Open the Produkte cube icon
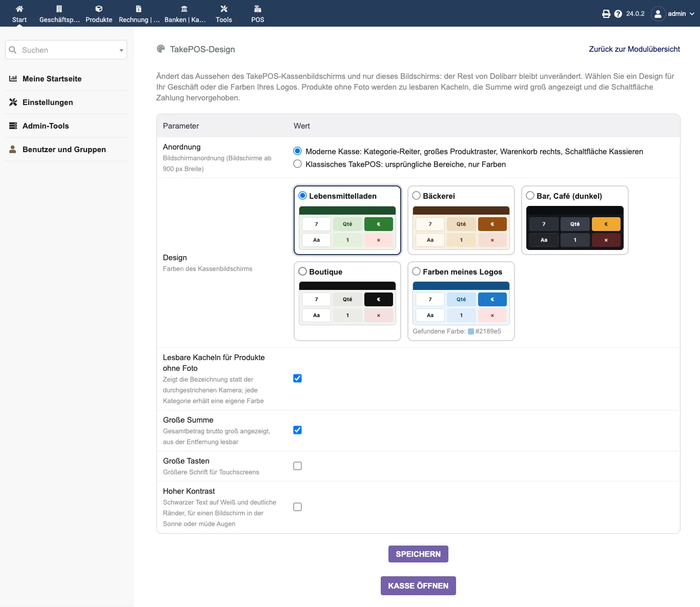700x607 pixels. click(x=99, y=9)
